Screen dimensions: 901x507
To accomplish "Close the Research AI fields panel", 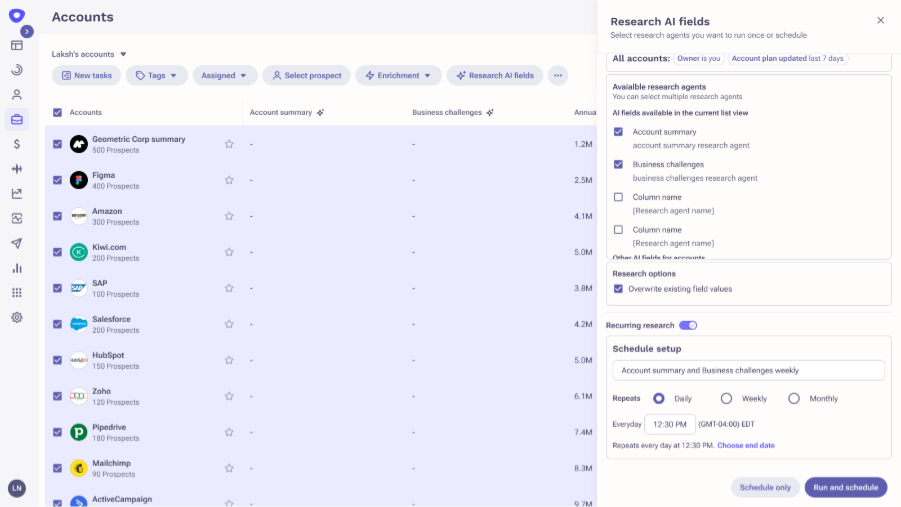I will coord(880,21).
